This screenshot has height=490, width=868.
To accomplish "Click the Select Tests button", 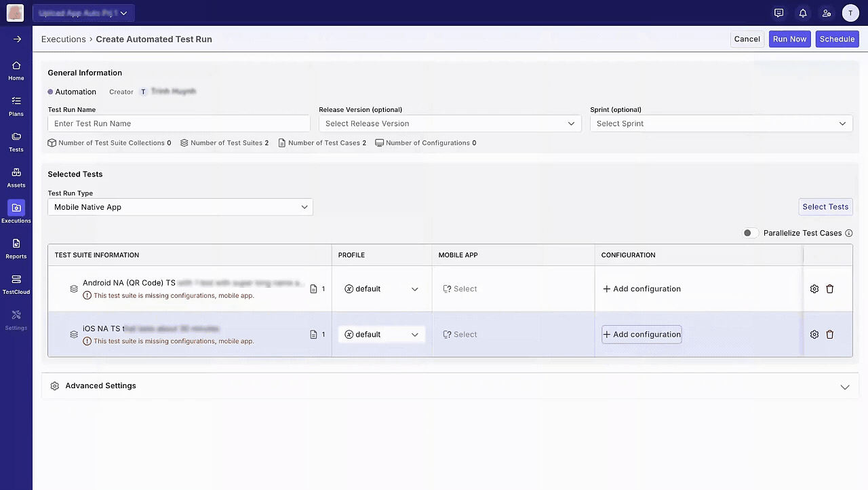I will coord(825,207).
